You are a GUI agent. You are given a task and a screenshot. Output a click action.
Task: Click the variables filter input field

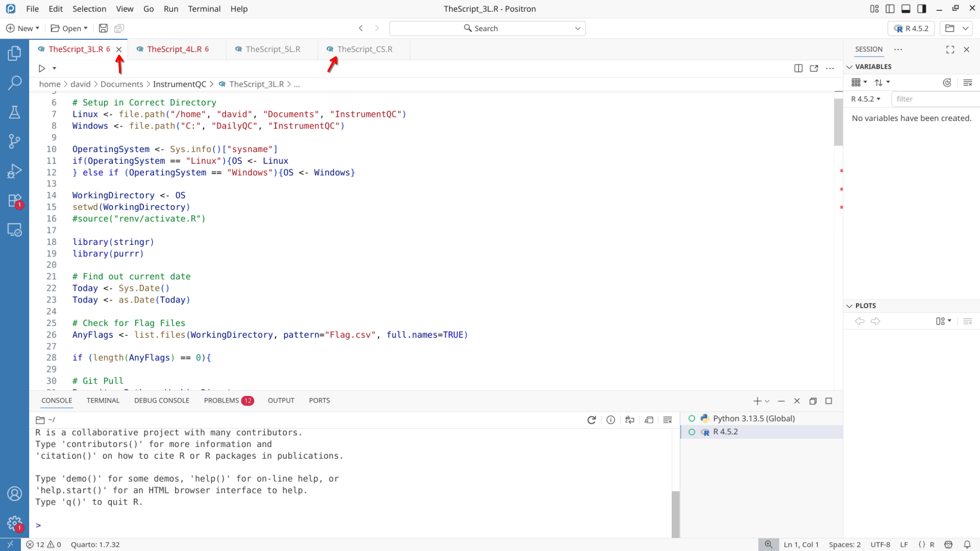pyautogui.click(x=934, y=99)
